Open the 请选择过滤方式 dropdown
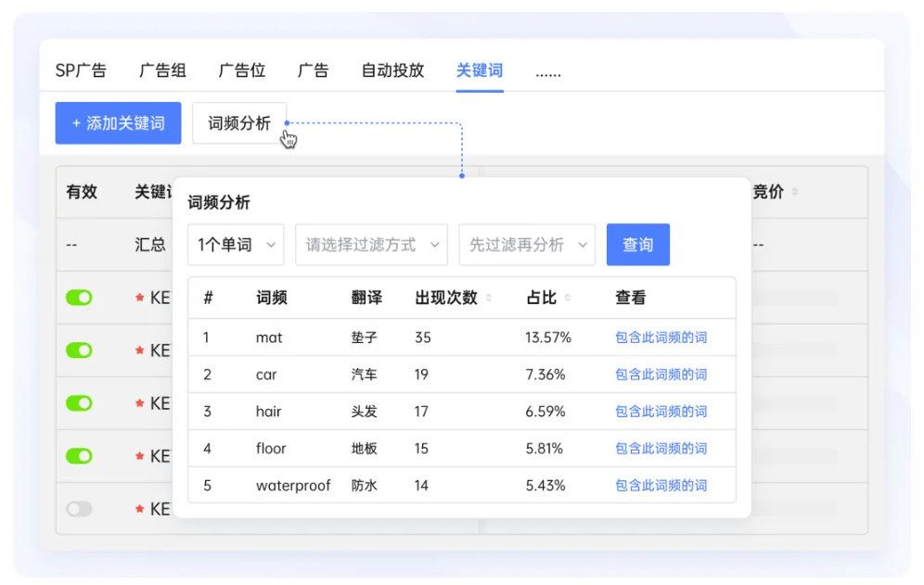 tap(371, 245)
